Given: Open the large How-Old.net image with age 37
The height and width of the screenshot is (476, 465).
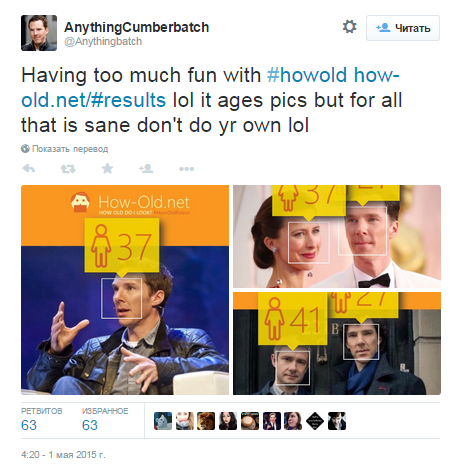Looking at the screenshot, I should 125,290.
